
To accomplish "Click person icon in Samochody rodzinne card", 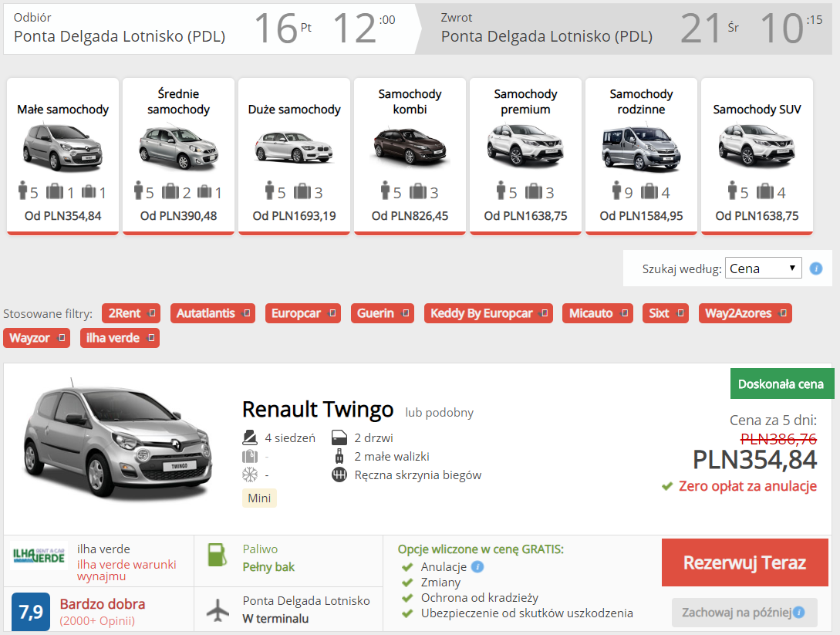I will pos(616,190).
